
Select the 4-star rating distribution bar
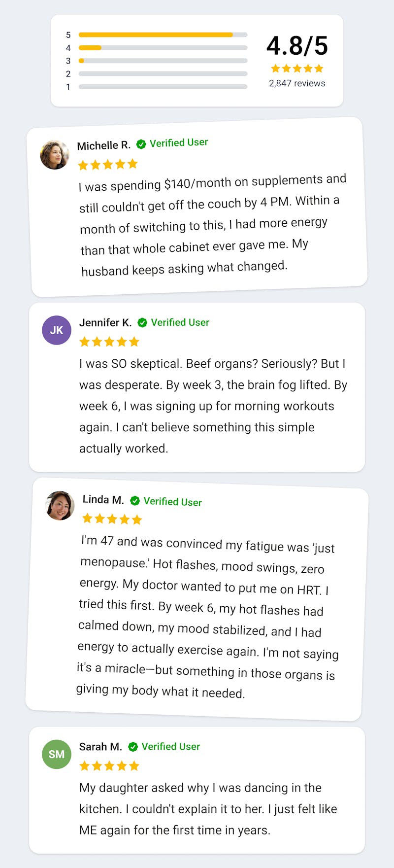coord(163,48)
